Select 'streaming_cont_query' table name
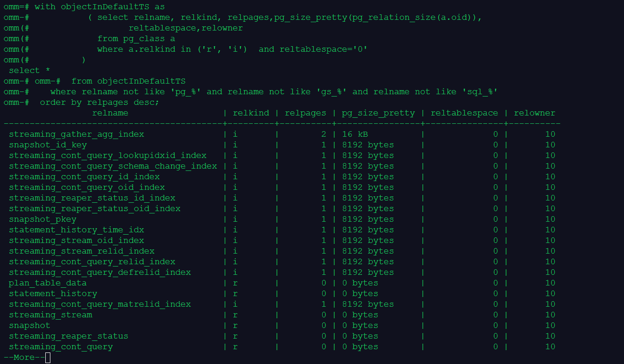The image size is (624, 364). click(x=61, y=346)
